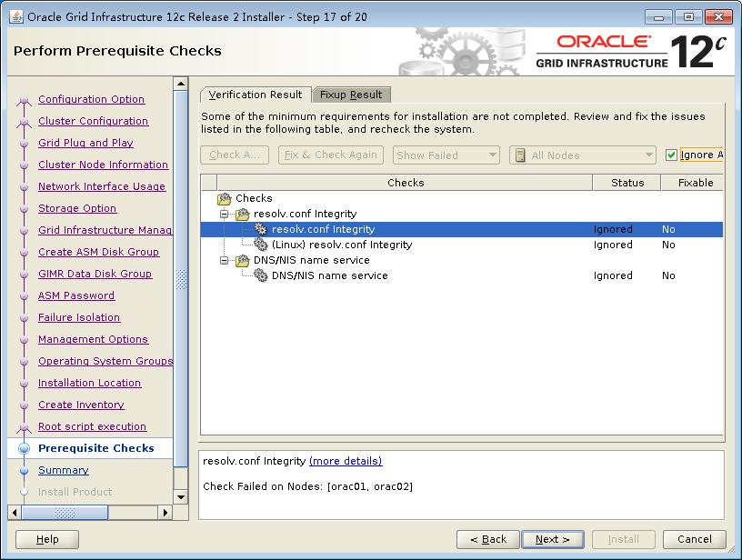Go to Root script execution step
The width and height of the screenshot is (742, 560).
tap(92, 426)
